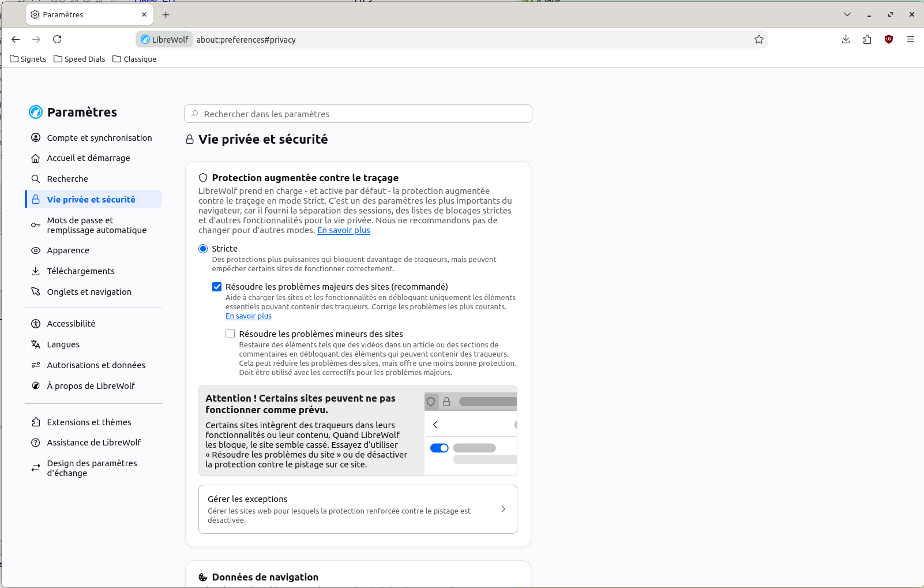Click the magnifier icon beside Recherche

tap(36, 179)
